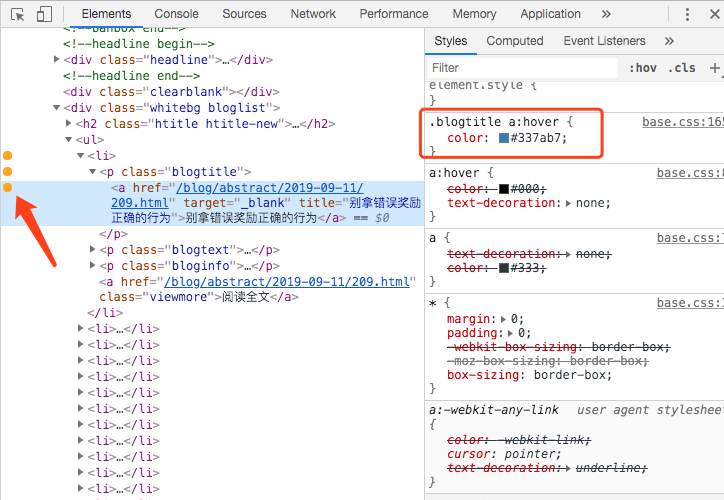Open the main panel tabs overflow chevron
The image size is (724, 500).
pos(608,14)
